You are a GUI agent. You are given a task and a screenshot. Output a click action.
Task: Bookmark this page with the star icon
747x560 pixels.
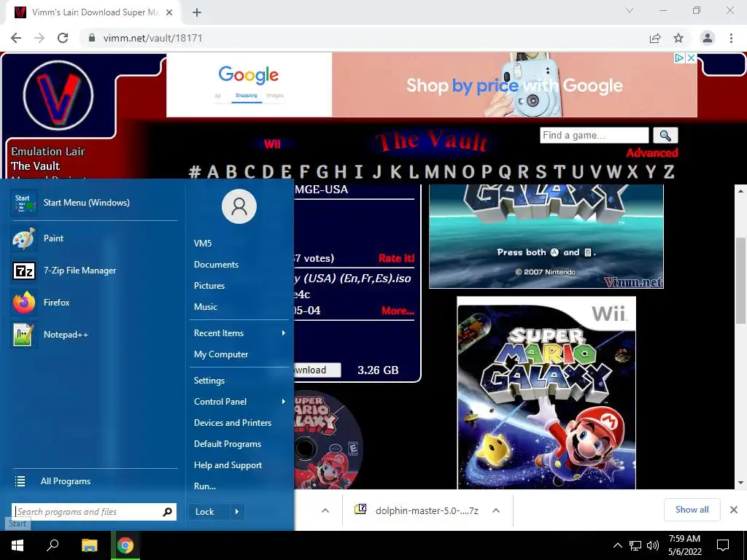(678, 38)
